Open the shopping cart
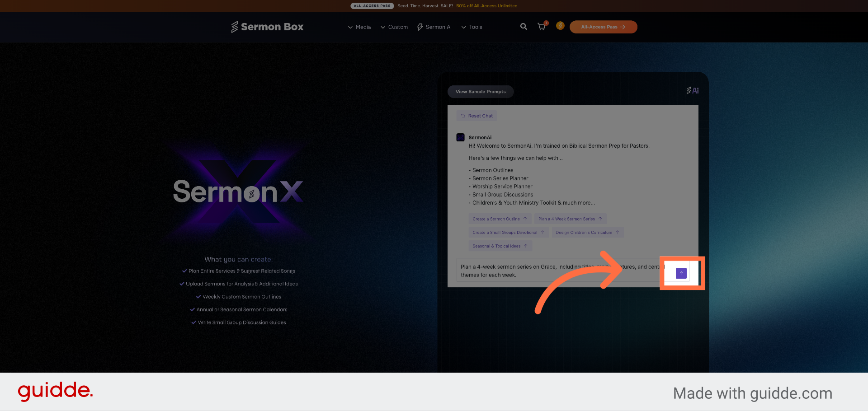Screen dimensions: 868x411 (x=542, y=27)
